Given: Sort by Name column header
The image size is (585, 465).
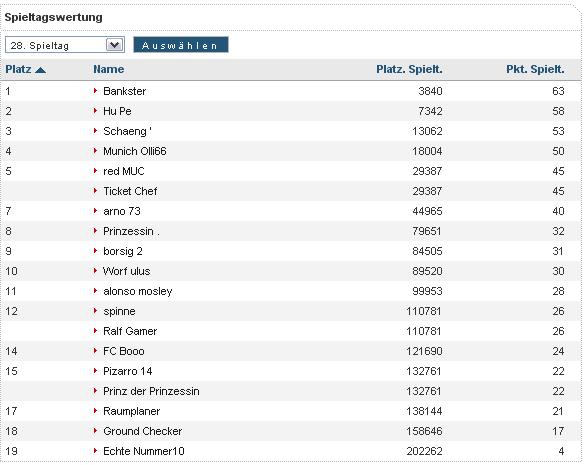Looking at the screenshot, I should point(109,69).
